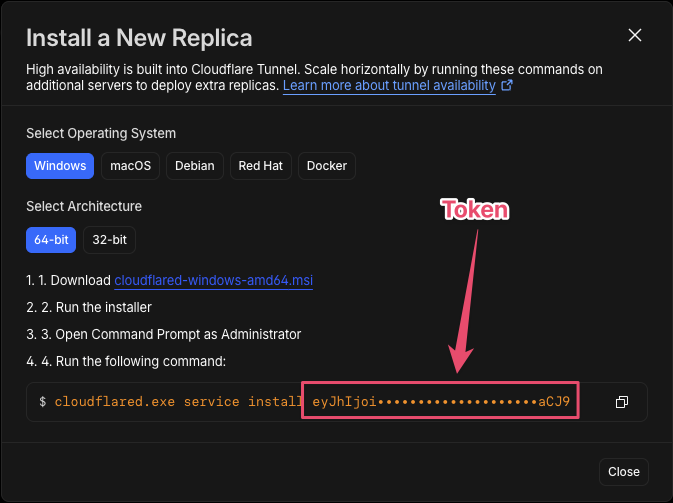Click the masked token string eyJhIjoi…aCJ9
This screenshot has height=503, width=673.
pos(440,402)
